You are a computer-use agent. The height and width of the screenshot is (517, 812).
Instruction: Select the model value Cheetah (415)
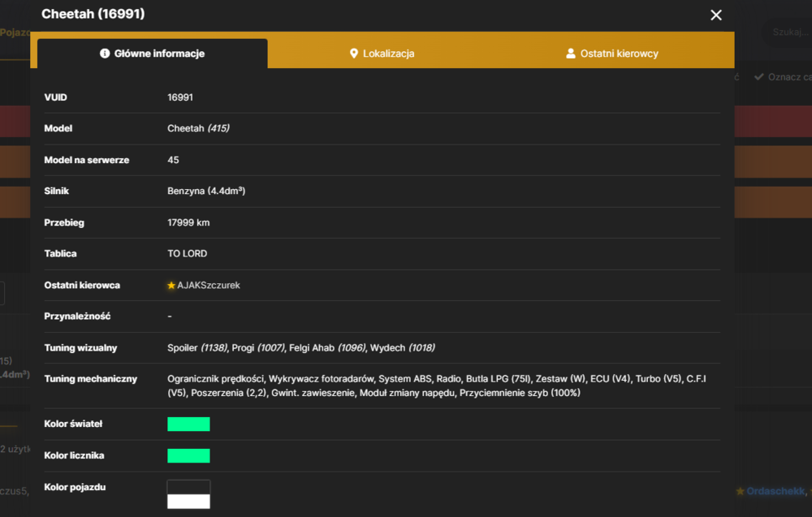[x=198, y=128]
